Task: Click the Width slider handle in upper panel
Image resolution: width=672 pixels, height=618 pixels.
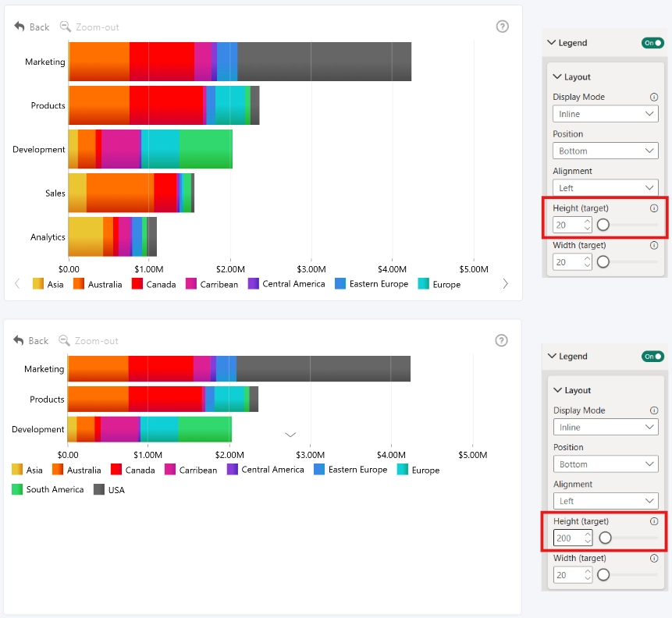Action: (603, 261)
